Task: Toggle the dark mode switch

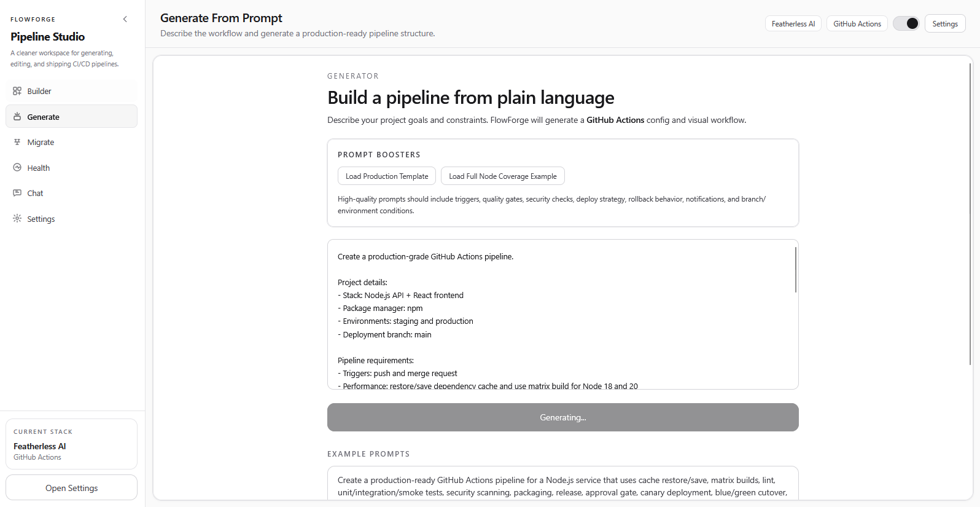Action: [x=906, y=23]
